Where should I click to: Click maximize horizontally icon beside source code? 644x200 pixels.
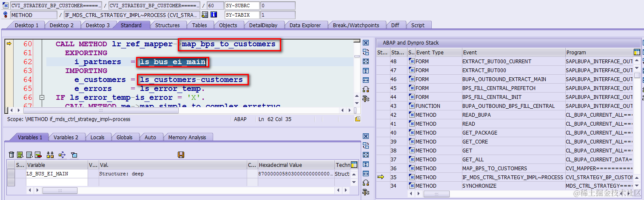(x=365, y=80)
